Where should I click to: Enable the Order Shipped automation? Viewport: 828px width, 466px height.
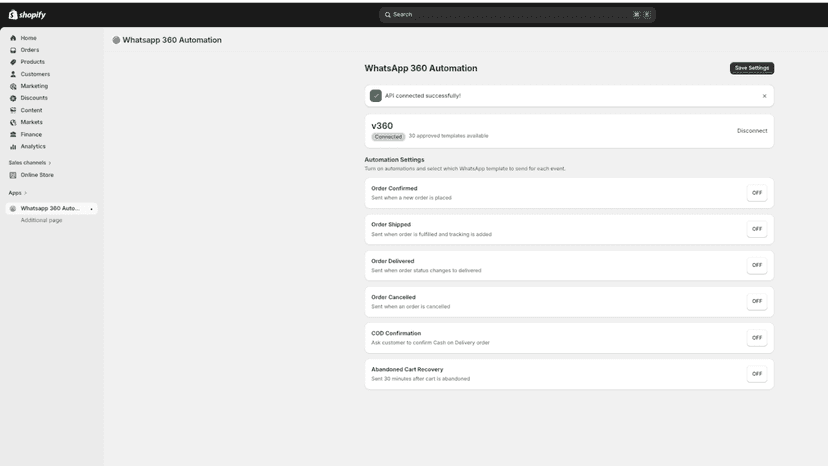tap(757, 229)
